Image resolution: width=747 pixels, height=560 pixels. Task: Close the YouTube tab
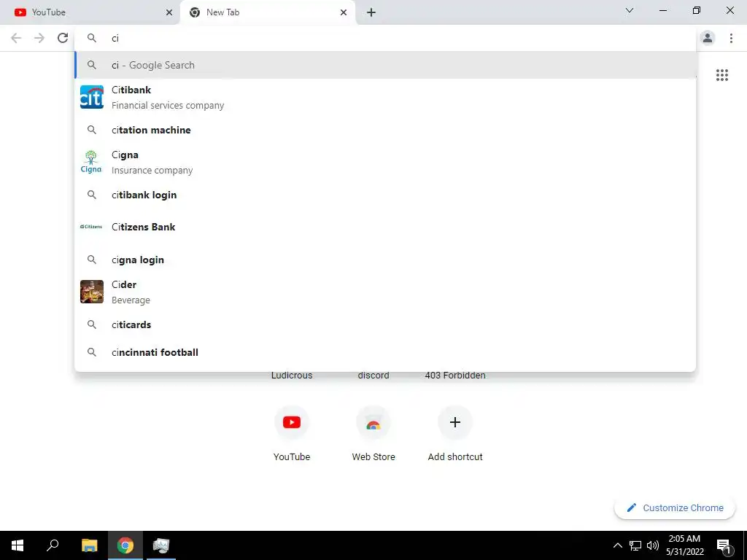[x=169, y=12]
